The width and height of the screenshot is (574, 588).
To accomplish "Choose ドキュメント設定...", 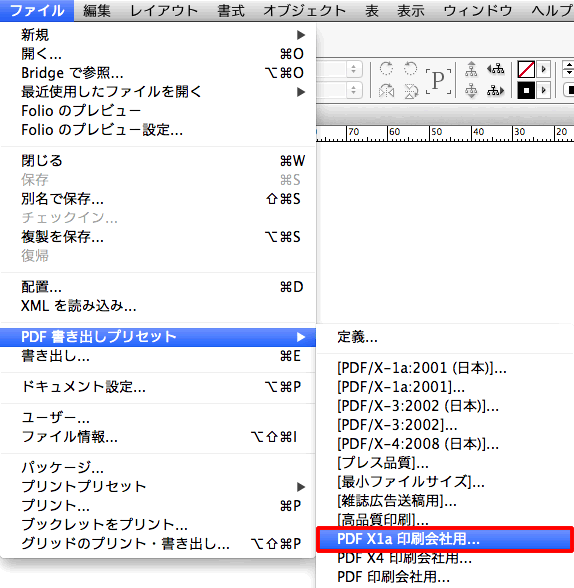I will click(x=158, y=387).
